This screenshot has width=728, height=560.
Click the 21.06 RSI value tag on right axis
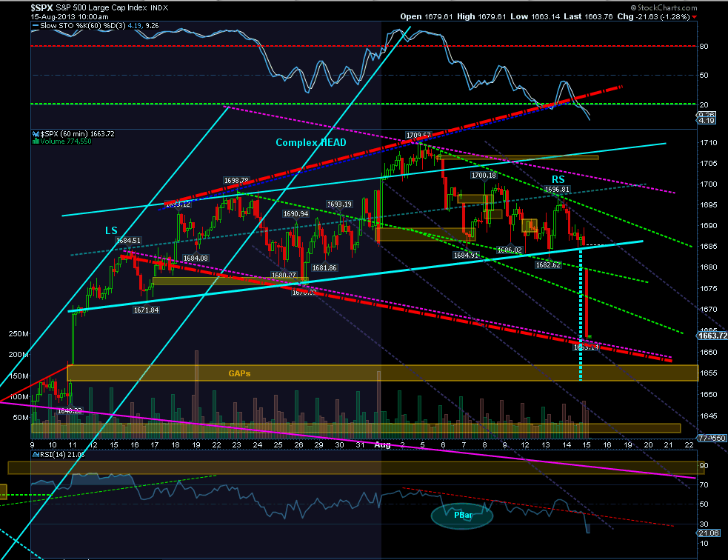click(709, 533)
